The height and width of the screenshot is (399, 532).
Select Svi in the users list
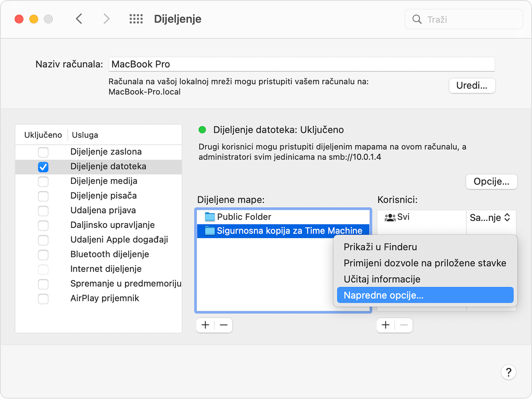pyautogui.click(x=421, y=217)
